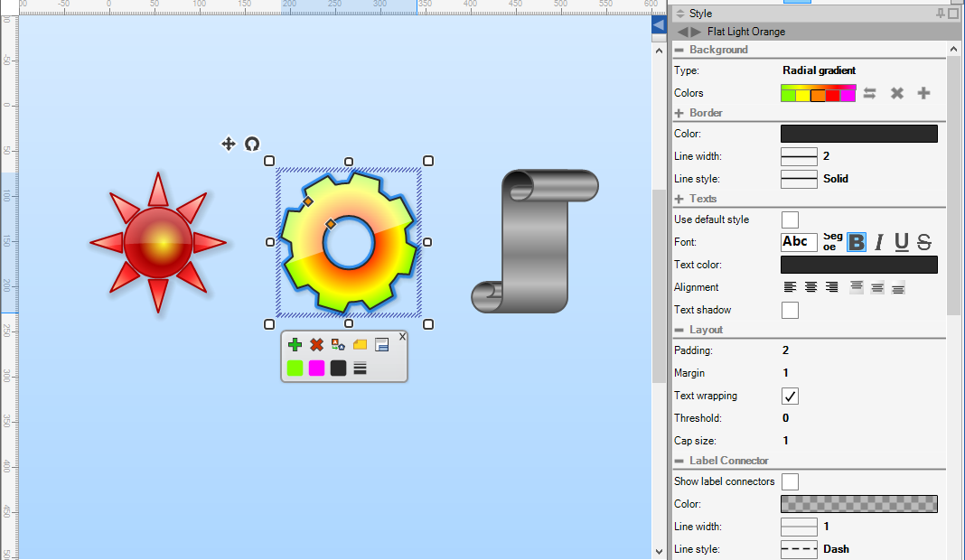Click the rotate handle above the gear
The width and height of the screenshot is (965, 560).
pos(252,144)
